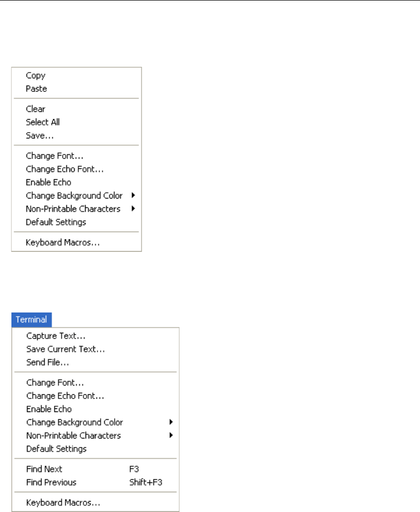The height and width of the screenshot is (512, 420).
Task: Open Keyboard Macros... in the Terminal menu
Action: [x=63, y=502]
